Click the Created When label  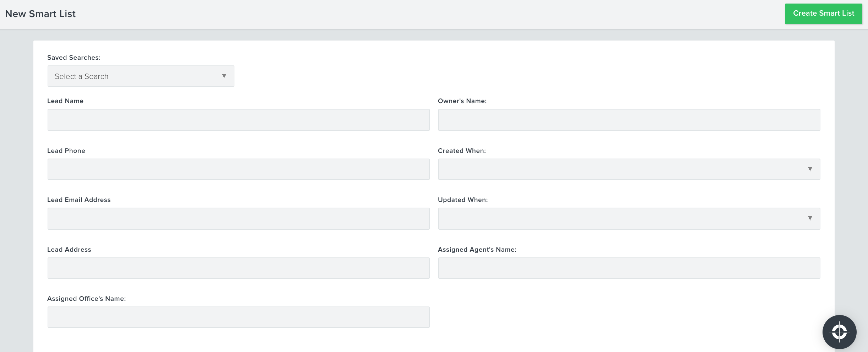pyautogui.click(x=462, y=151)
